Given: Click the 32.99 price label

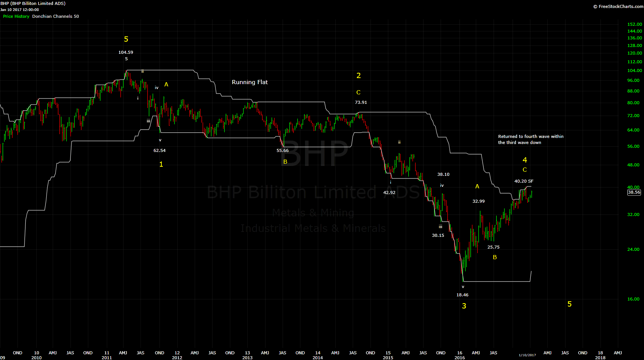Looking at the screenshot, I should 479,201.
